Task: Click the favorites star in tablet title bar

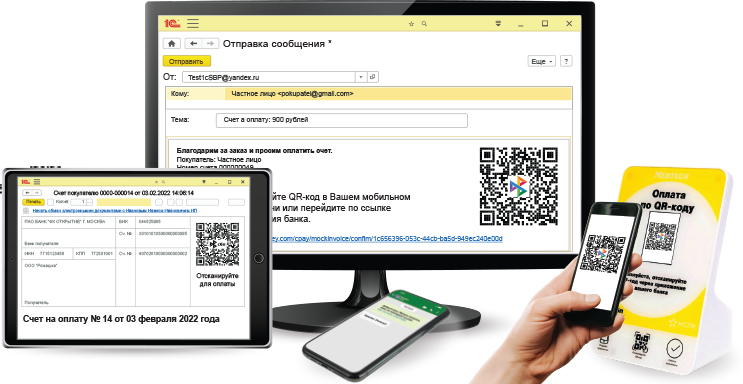Action: pyautogui.click(x=156, y=182)
